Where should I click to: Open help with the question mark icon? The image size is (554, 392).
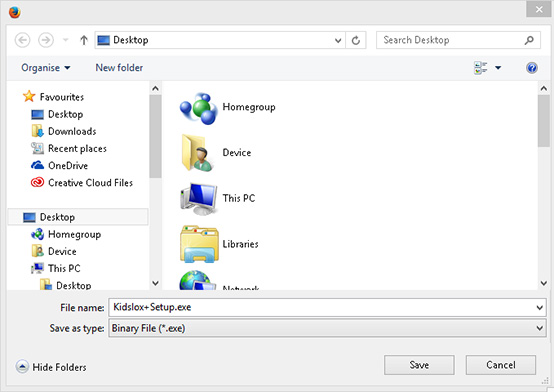coord(532,68)
